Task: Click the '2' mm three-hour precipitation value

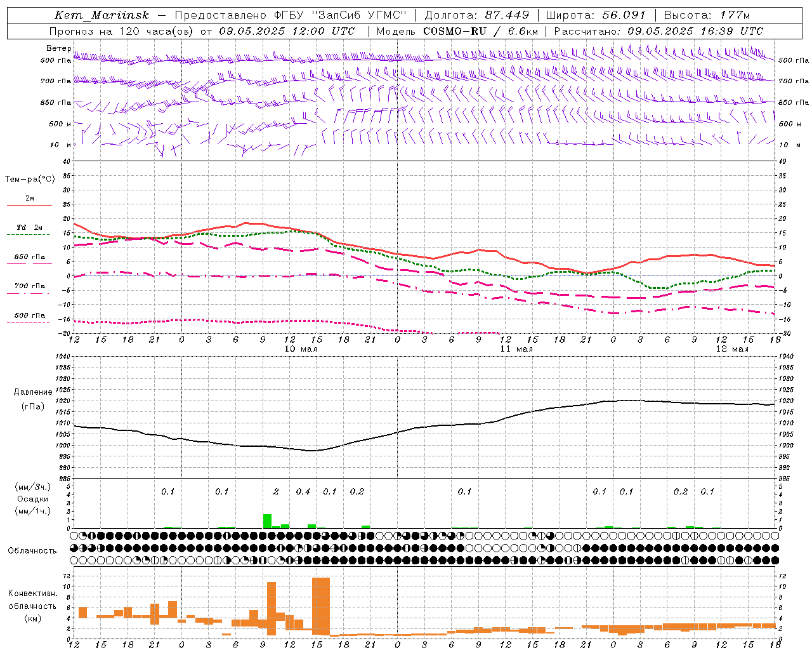Action: (x=276, y=492)
